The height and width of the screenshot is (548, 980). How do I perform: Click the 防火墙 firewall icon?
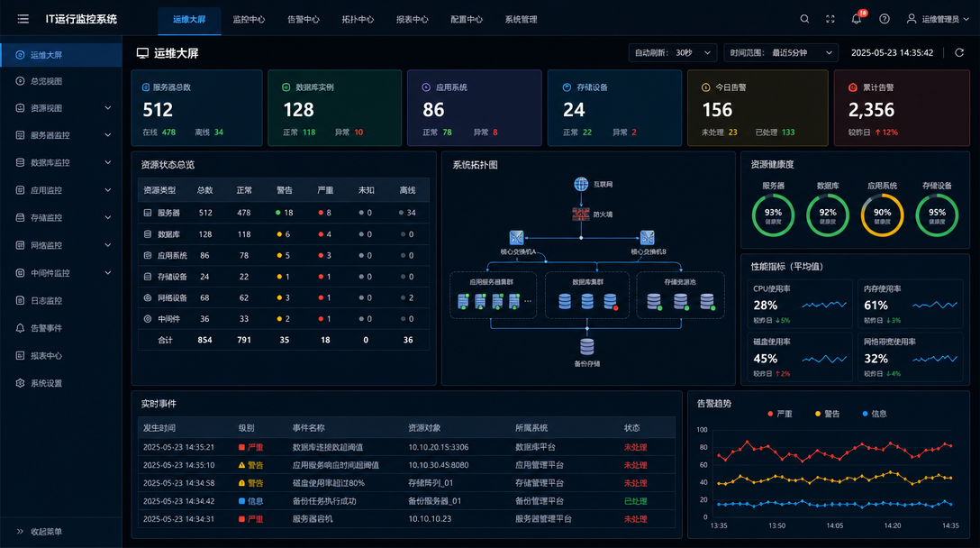point(581,214)
